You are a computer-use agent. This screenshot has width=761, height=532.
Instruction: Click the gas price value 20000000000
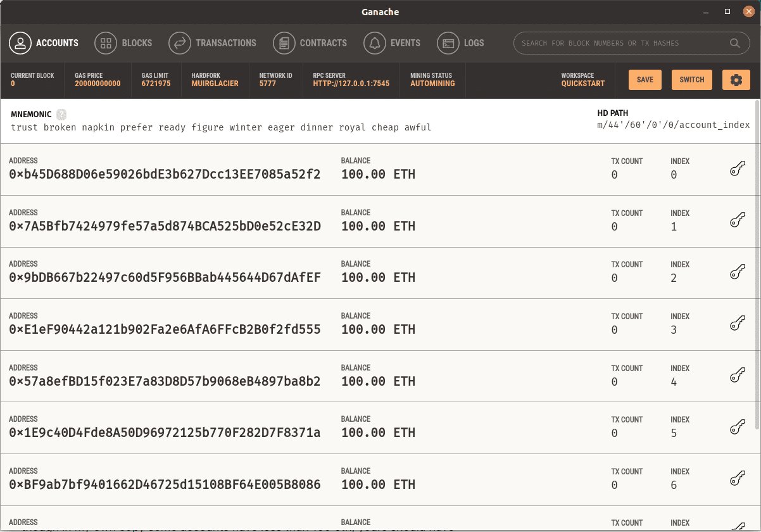pos(97,84)
